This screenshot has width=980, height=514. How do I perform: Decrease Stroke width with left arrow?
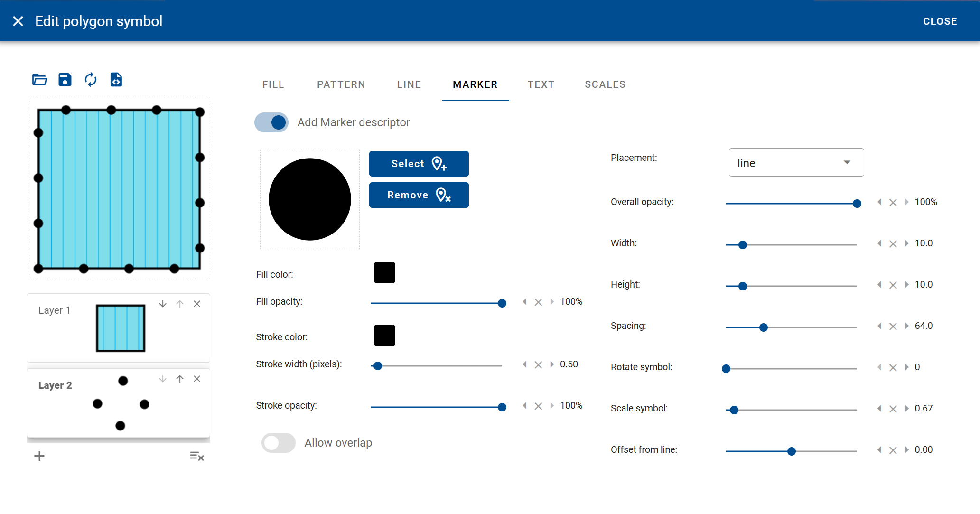(x=524, y=364)
